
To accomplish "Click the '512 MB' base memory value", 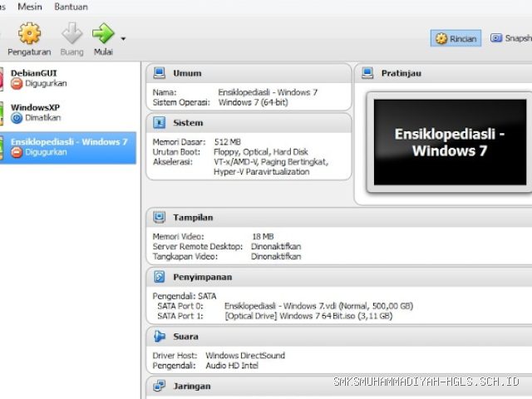I will (x=227, y=142).
